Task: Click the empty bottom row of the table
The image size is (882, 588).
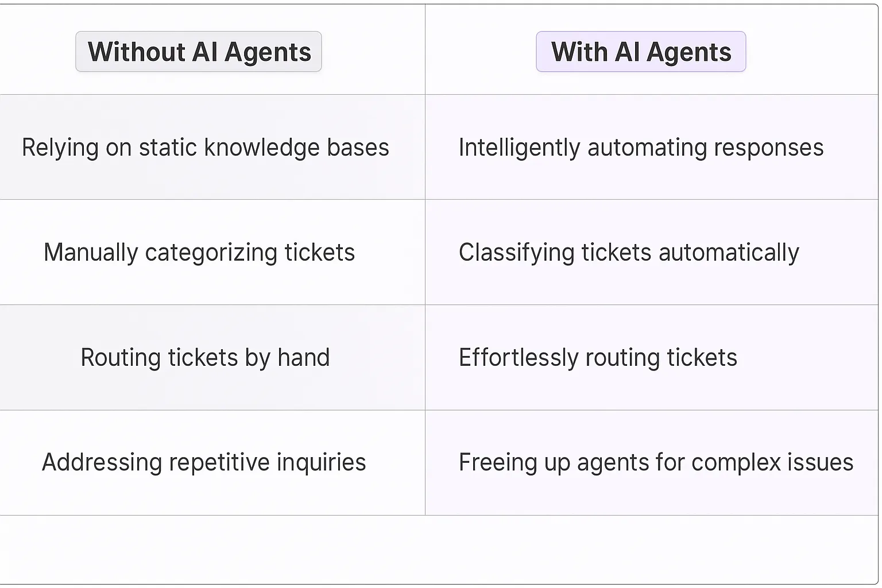Action: click(439, 548)
